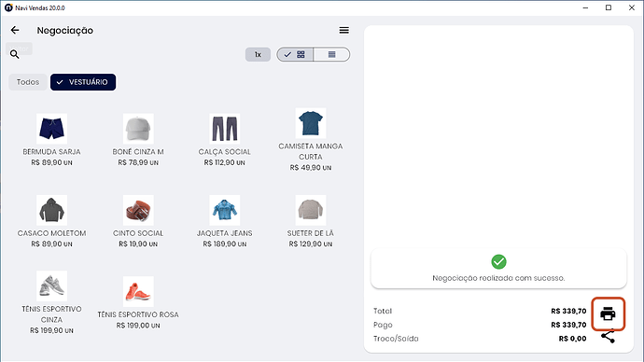644x362 pixels.
Task: Click the Pago amount R$ 339,70
Action: pyautogui.click(x=568, y=325)
